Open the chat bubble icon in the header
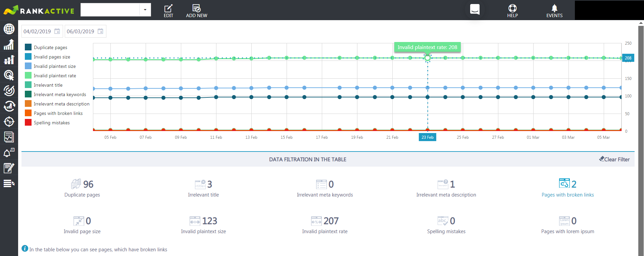This screenshot has height=256, width=644. [x=475, y=9]
